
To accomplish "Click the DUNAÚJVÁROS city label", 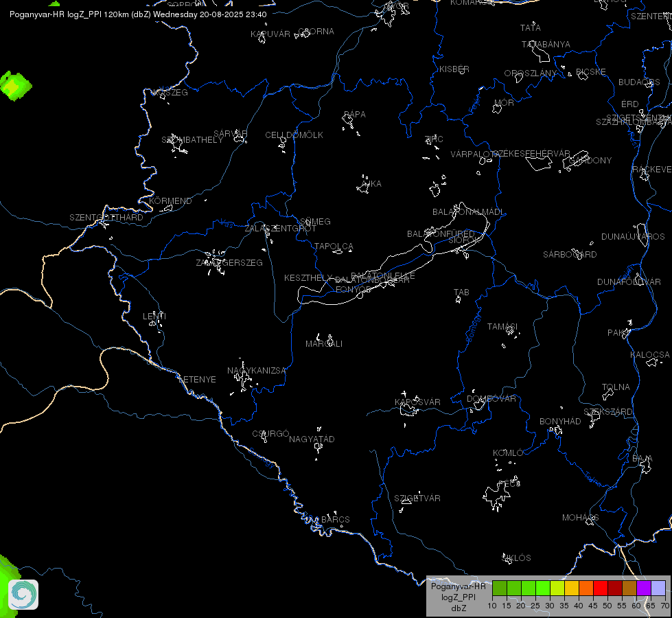I will tap(633, 236).
